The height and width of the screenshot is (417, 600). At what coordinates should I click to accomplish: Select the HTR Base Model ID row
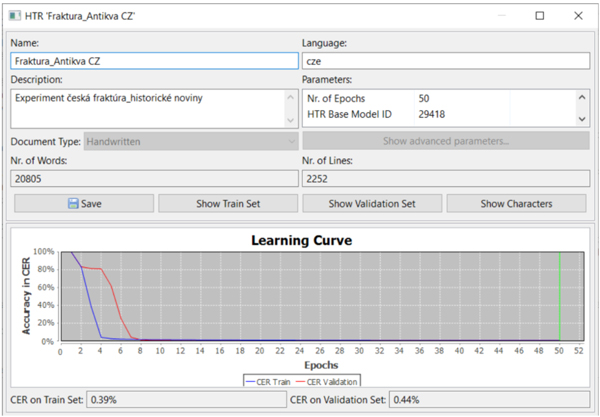click(440, 114)
